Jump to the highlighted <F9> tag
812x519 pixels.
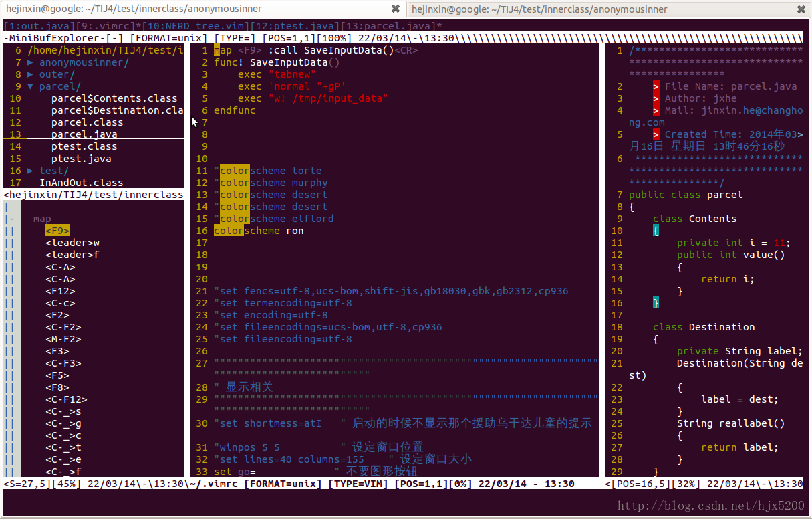(x=57, y=231)
